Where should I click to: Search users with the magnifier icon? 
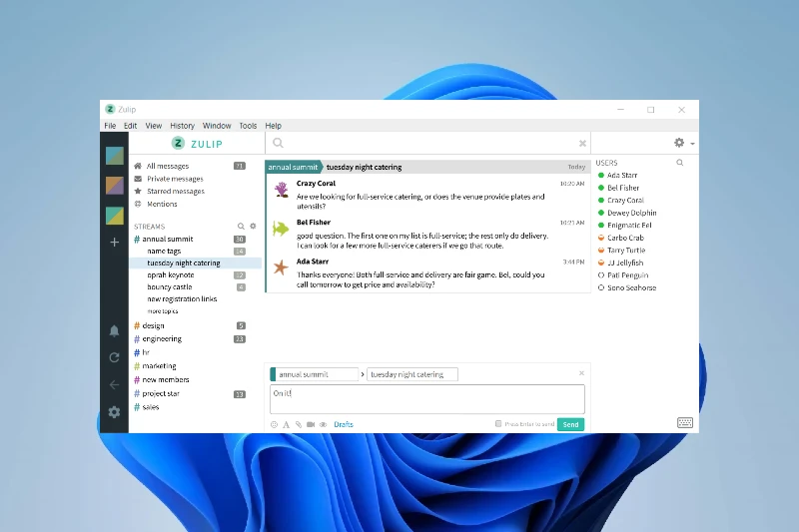(680, 163)
